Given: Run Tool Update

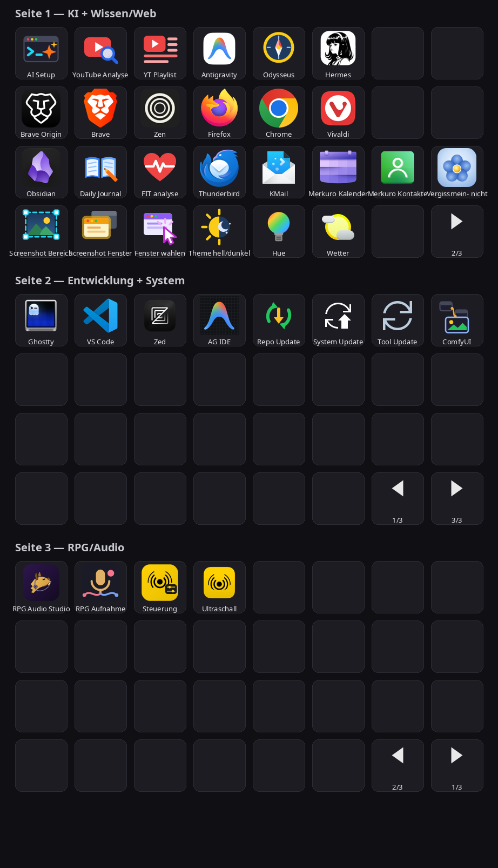Looking at the screenshot, I should [398, 321].
